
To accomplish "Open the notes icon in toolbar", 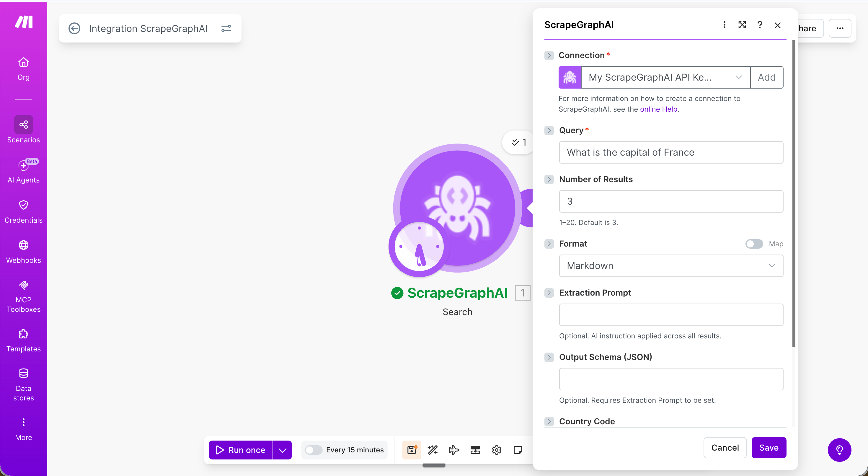I will [x=518, y=450].
